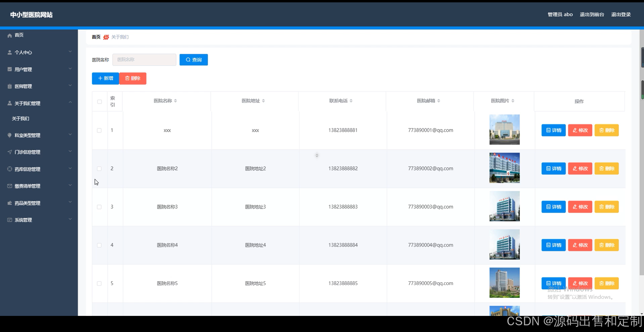Image resolution: width=644 pixels, height=332 pixels.
Task: Expand the 用户管理 chevron
Action: (70, 69)
